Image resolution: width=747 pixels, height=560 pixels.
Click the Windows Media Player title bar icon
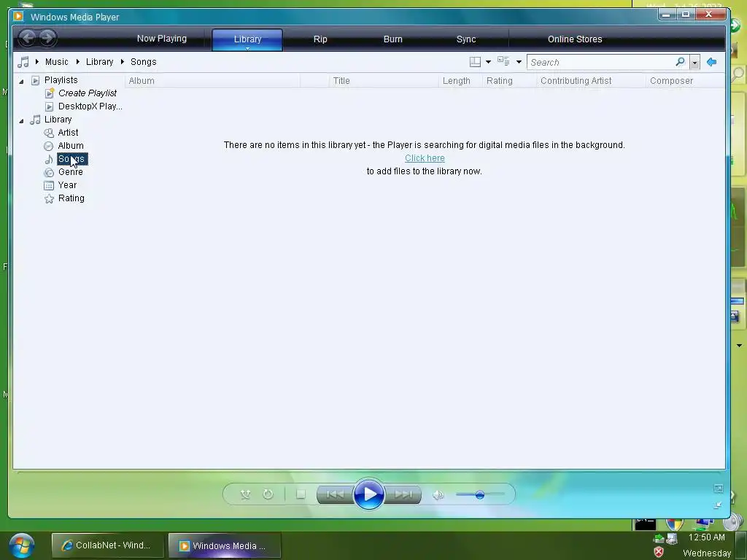click(x=18, y=16)
